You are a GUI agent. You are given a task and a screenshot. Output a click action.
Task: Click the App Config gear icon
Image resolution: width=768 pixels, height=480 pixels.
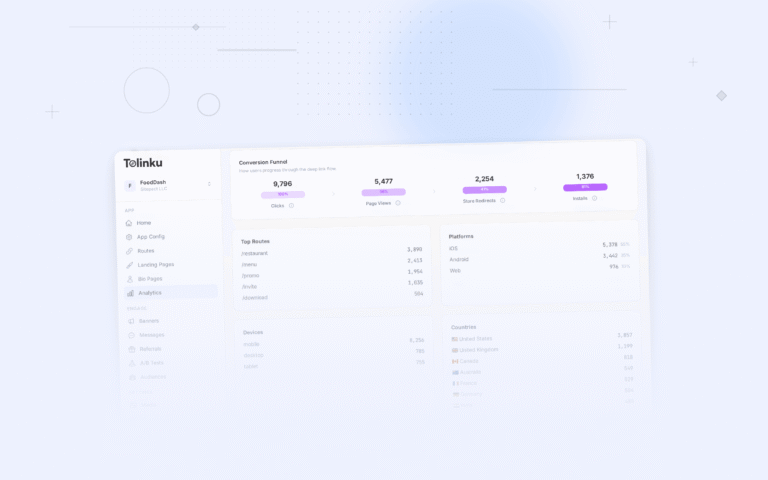click(x=129, y=237)
